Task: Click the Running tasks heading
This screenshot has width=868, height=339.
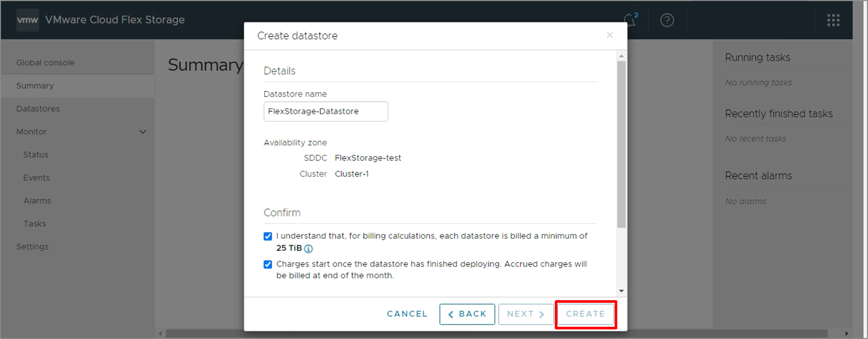Action: coord(757,58)
